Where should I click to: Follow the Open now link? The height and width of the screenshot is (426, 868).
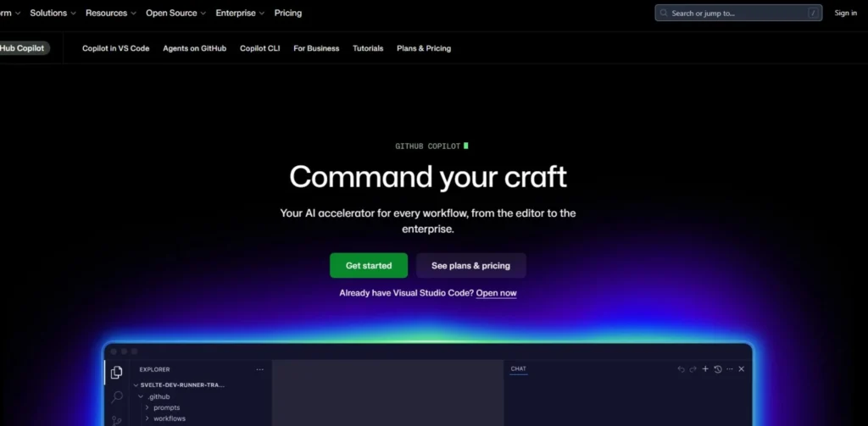pos(496,293)
